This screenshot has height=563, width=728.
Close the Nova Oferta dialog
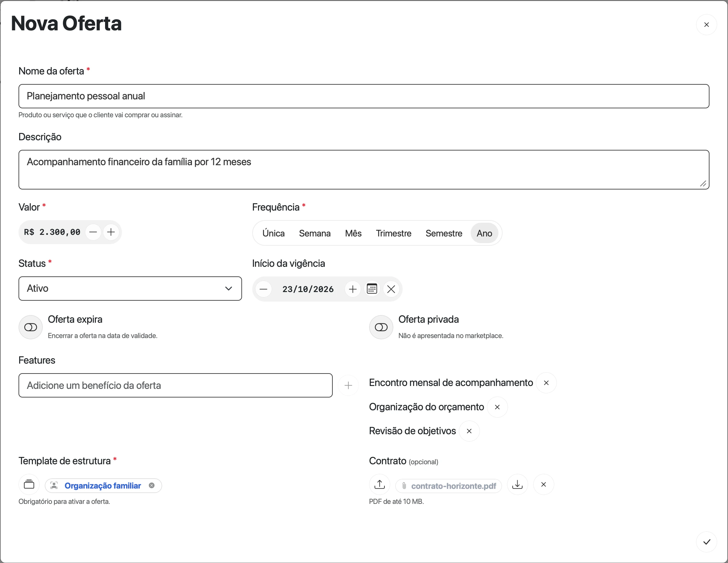click(x=706, y=25)
